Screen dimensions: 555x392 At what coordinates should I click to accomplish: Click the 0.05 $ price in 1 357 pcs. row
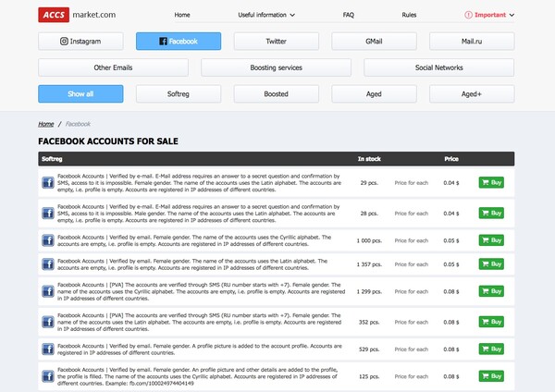point(451,264)
